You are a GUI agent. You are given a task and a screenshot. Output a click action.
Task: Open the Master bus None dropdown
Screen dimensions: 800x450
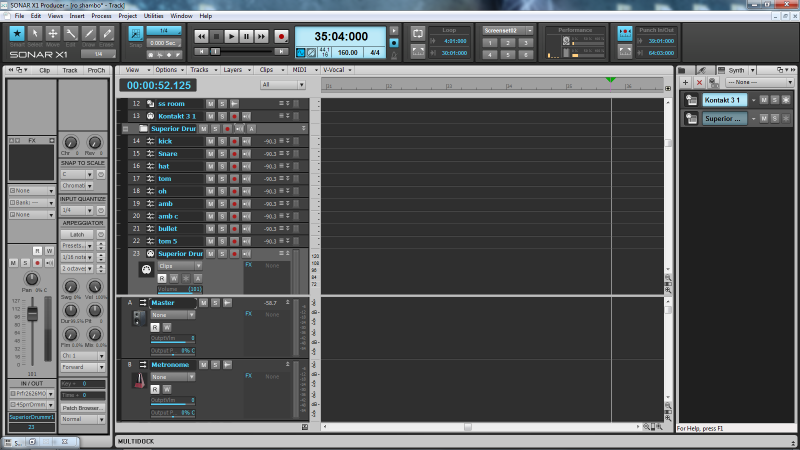[x=172, y=315]
